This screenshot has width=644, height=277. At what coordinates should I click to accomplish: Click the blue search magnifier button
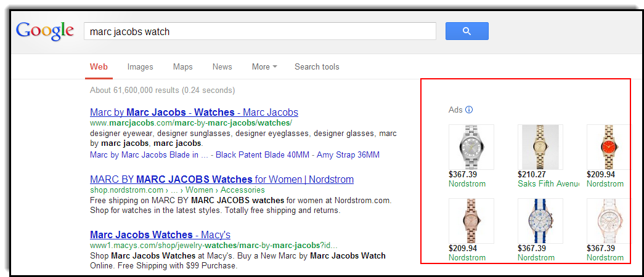coord(467,31)
